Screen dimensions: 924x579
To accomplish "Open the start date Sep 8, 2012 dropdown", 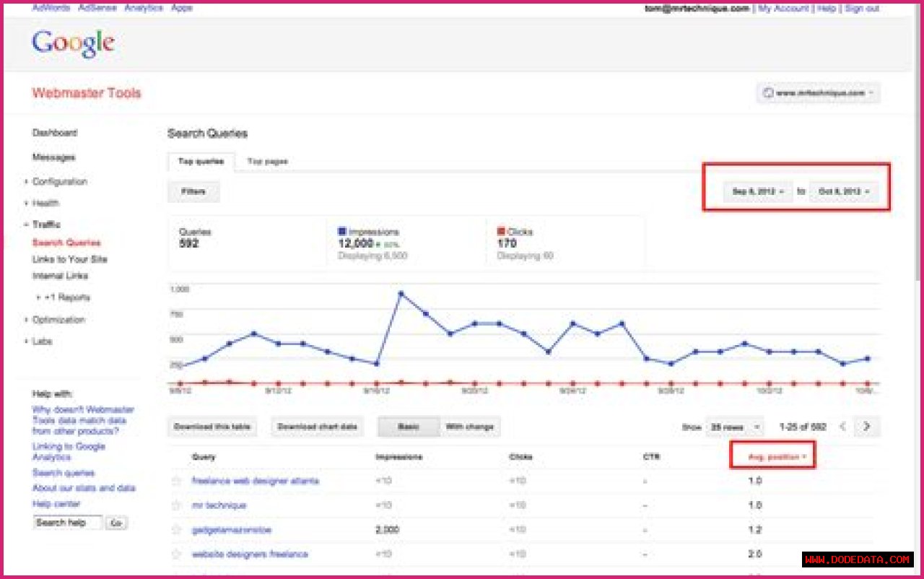I will [x=758, y=191].
